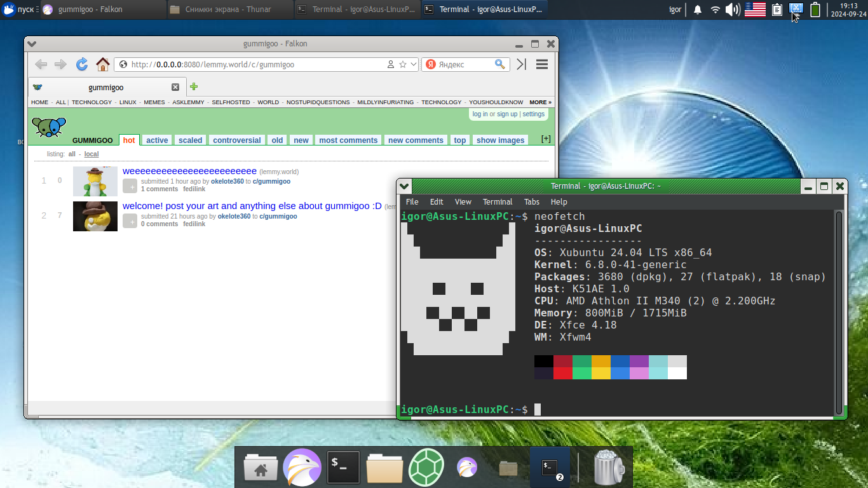The image size is (868, 488).
Task: Switch listing filter to local
Action: coord(92,154)
